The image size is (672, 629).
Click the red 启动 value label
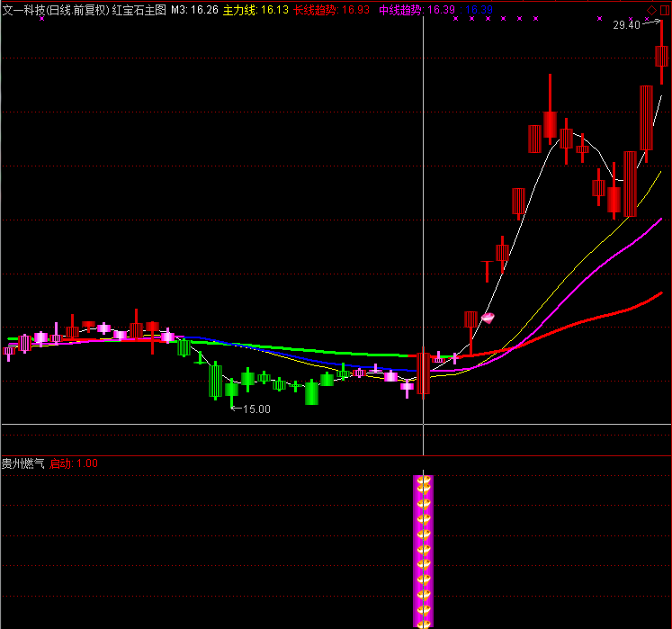click(x=74, y=463)
